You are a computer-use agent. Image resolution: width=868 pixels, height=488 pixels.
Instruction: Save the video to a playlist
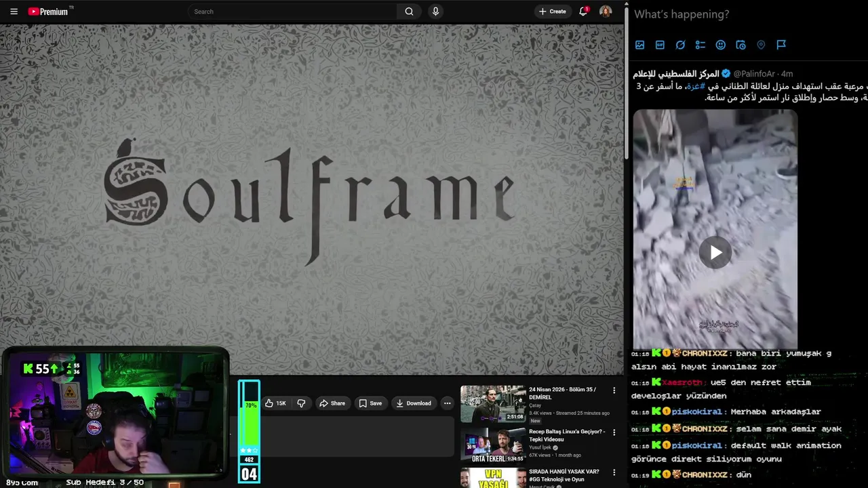[x=370, y=403]
